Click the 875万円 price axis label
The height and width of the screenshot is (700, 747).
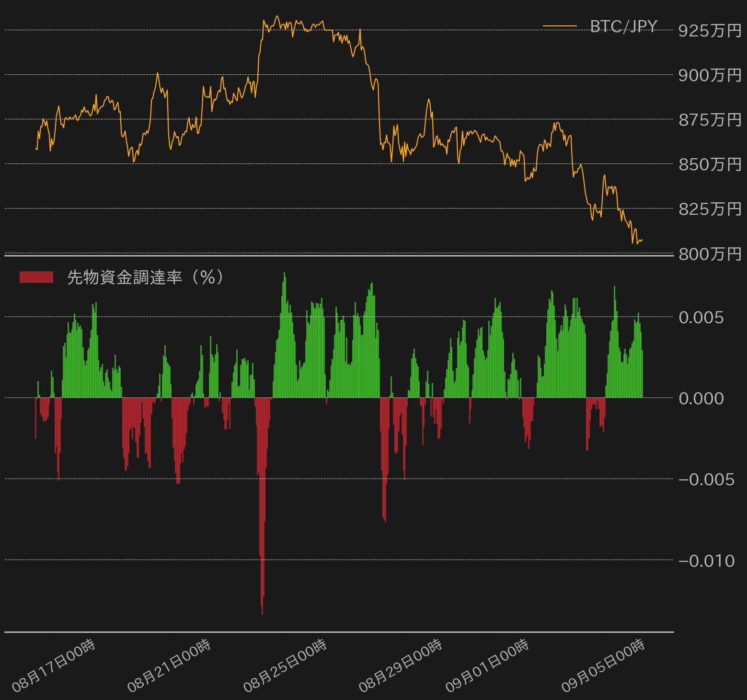(x=710, y=120)
